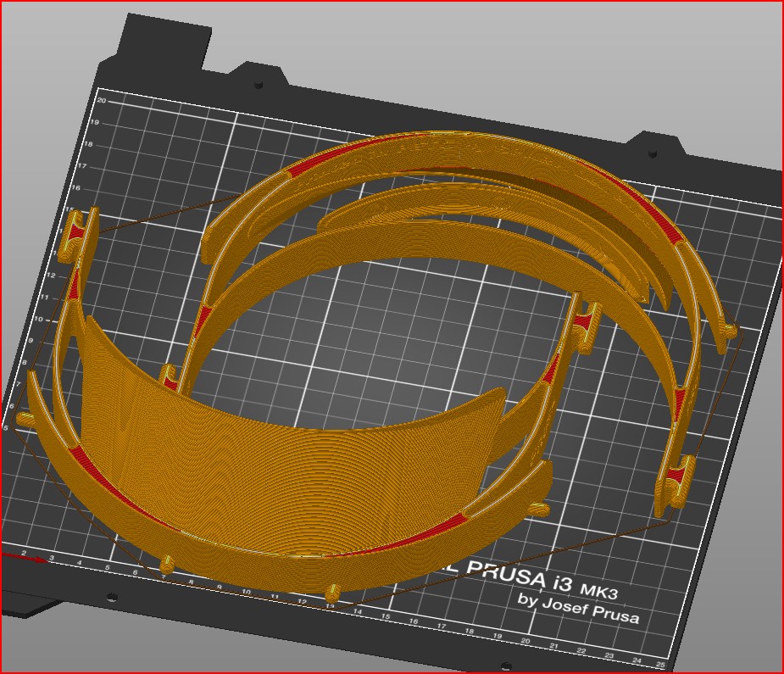Click the "23" grid label on the bed

point(609,655)
